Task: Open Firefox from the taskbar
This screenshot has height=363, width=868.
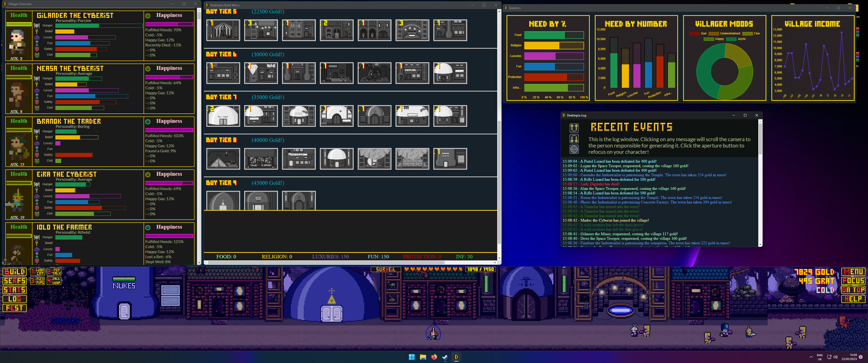Action: coord(434,357)
